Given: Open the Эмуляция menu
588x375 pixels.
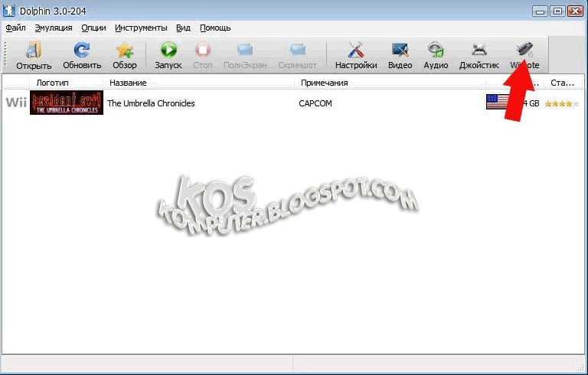Looking at the screenshot, I should click(54, 28).
